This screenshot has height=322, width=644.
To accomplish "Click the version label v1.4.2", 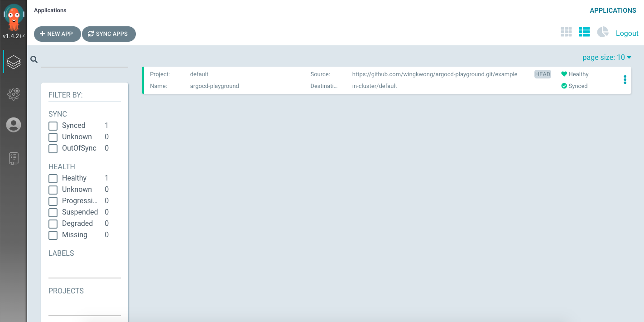I will [14, 36].
